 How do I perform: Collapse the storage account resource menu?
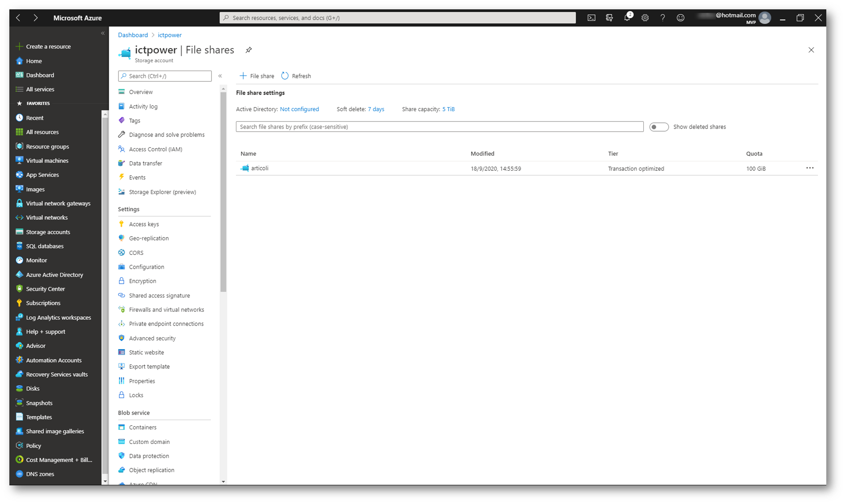220,76
